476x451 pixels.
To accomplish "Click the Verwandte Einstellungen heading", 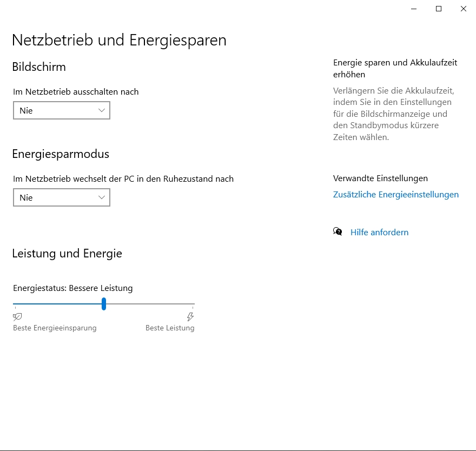I will (380, 178).
